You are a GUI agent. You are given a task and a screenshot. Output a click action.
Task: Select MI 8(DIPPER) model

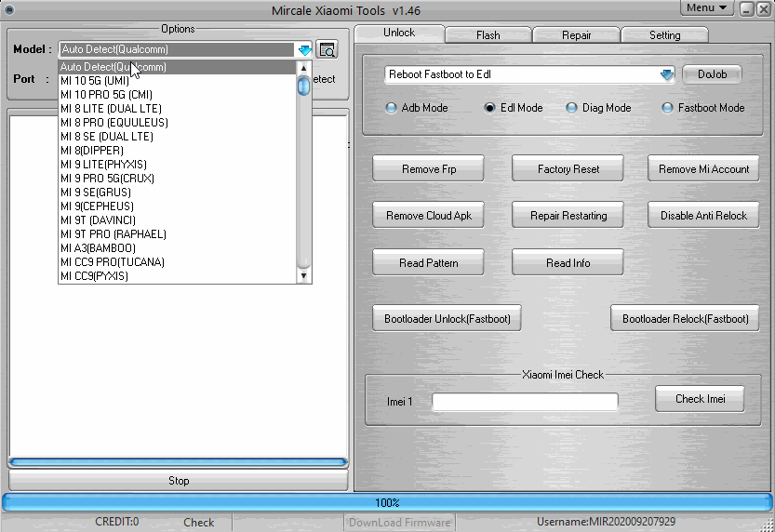178,151
